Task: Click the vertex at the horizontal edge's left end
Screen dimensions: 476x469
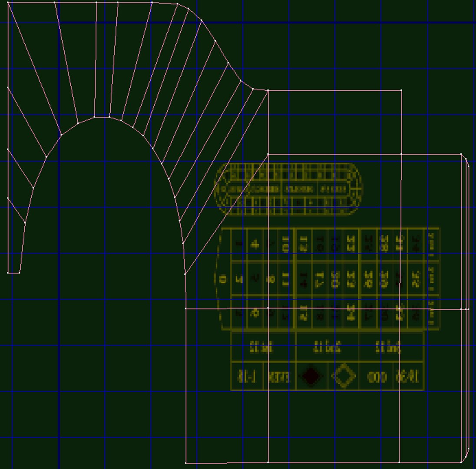Action: click(185, 308)
